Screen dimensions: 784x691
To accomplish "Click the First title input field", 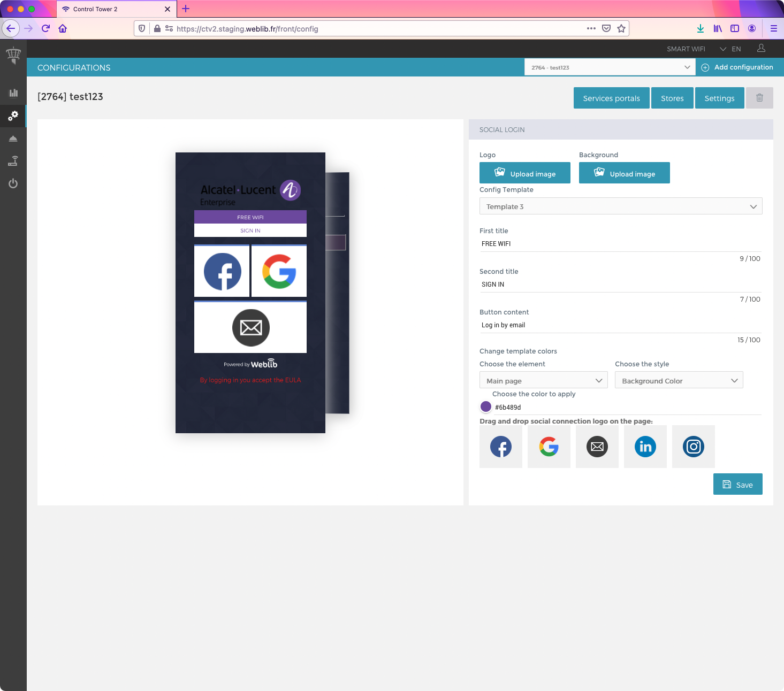I will tap(620, 244).
